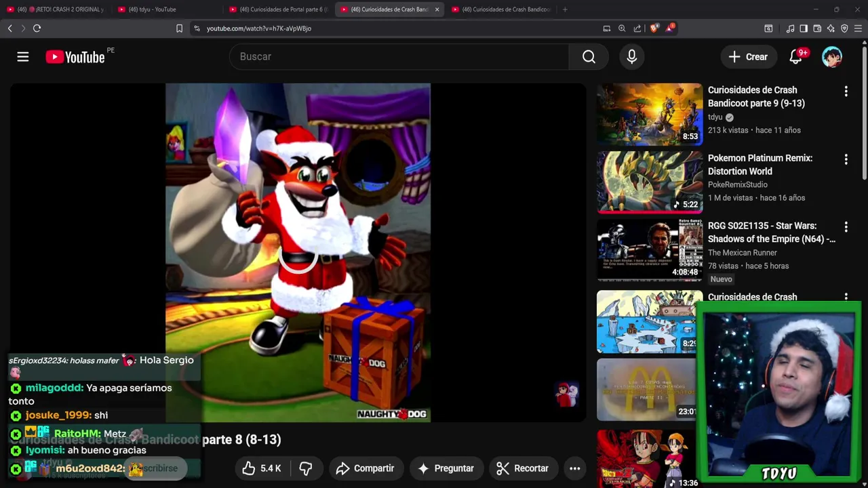Bookmark this page in the address bar
Viewport: 868px width, 488px height.
coord(179,28)
